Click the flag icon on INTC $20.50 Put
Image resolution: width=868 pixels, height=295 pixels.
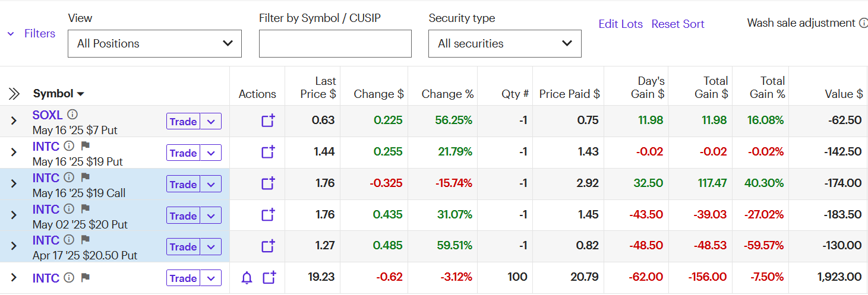coord(85,240)
